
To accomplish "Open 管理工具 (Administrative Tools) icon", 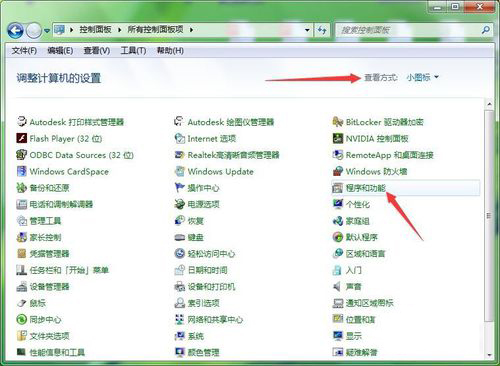I will click(x=21, y=221).
